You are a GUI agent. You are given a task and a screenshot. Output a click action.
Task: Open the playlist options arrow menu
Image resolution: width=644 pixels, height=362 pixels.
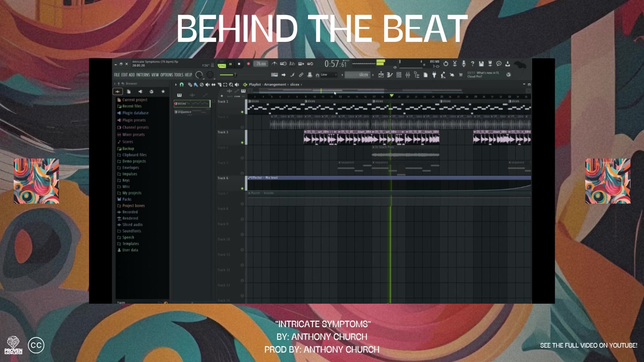click(x=176, y=85)
